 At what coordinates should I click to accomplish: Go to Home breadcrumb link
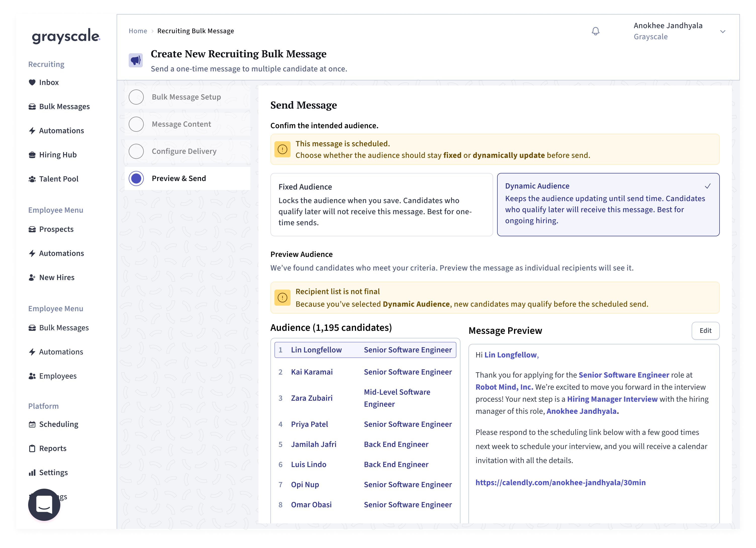click(x=138, y=31)
